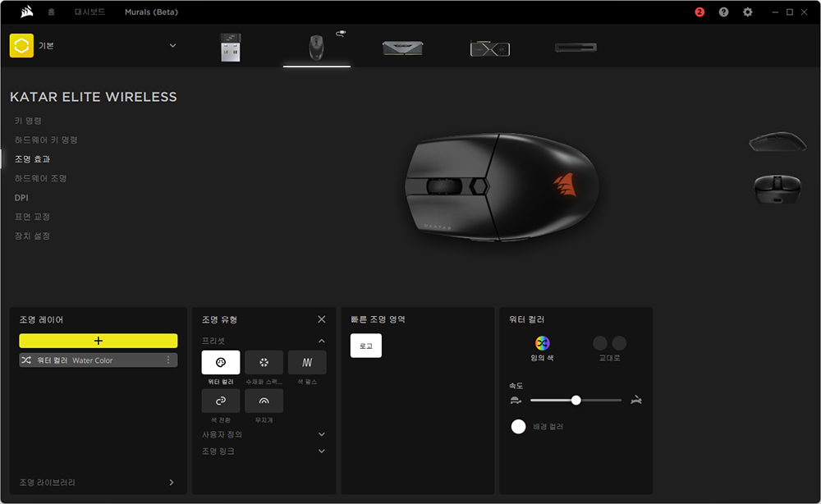Collapse the 프리셋 presets section
Image resolution: width=821 pixels, height=504 pixels.
tap(322, 341)
